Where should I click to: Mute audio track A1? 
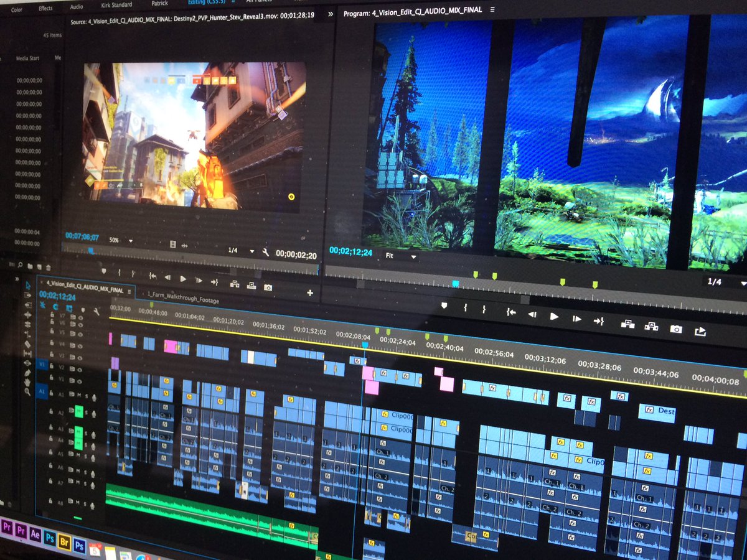[80, 395]
